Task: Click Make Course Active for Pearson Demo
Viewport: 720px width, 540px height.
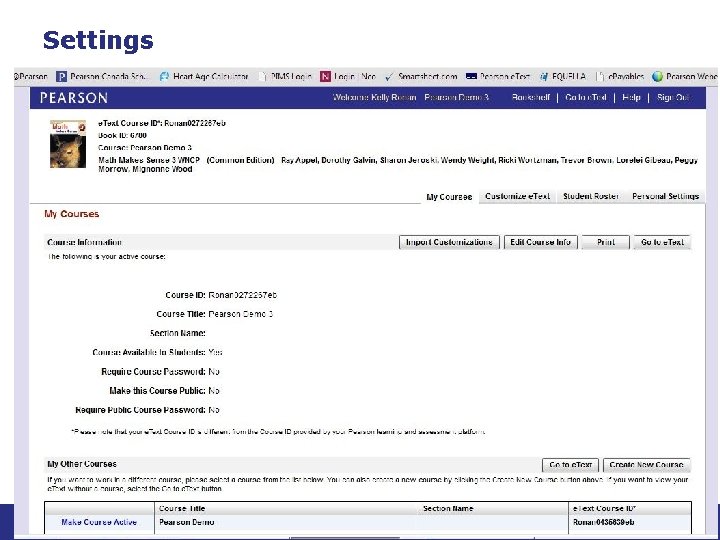Action: [99, 522]
